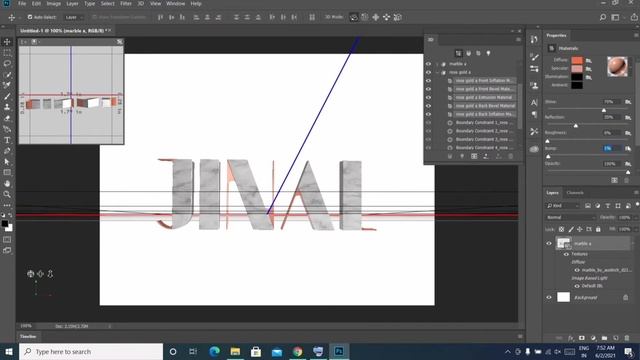Image resolution: width=640 pixels, height=360 pixels.
Task: Hide the marble a layer in the Layers panel
Action: (x=549, y=244)
